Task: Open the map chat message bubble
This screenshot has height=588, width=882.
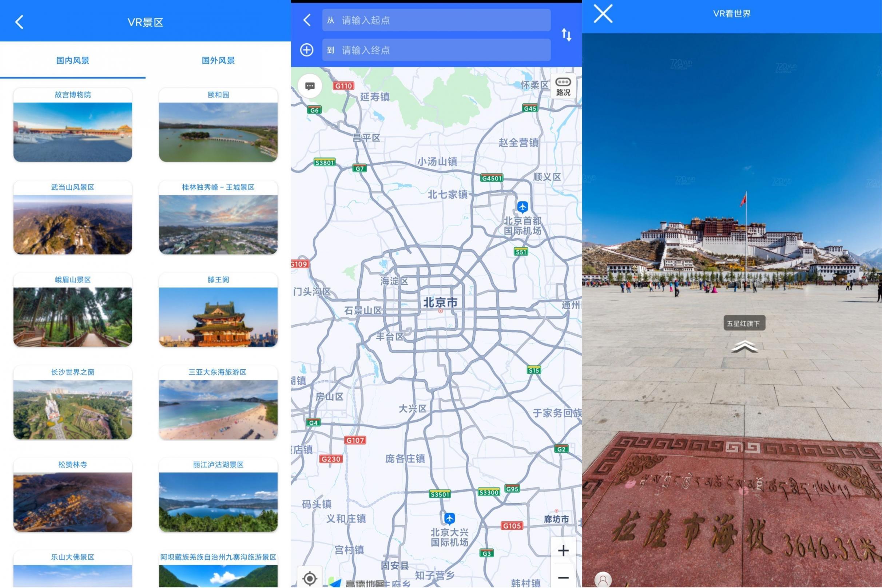Action: coord(310,86)
